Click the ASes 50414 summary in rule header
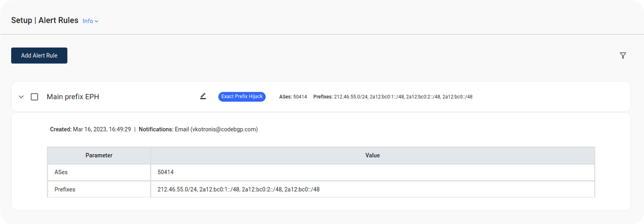 tap(293, 97)
